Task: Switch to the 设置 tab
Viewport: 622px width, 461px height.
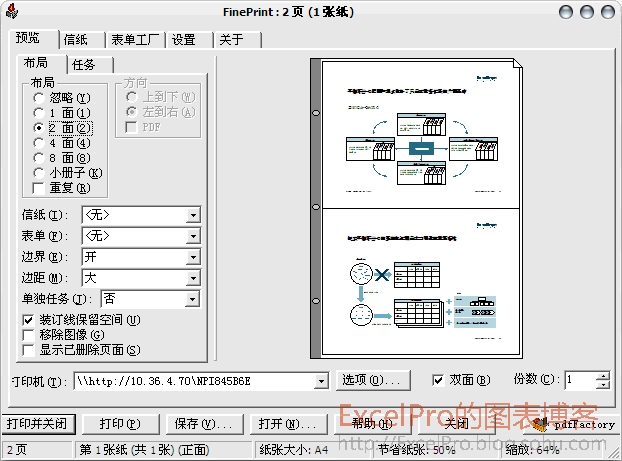Action: coord(190,40)
